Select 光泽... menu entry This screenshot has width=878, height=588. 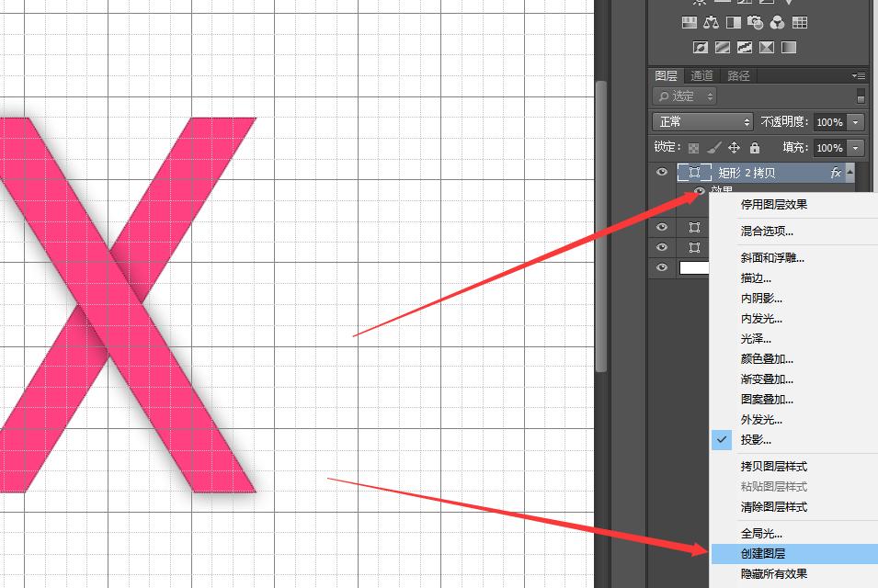[x=794, y=339]
